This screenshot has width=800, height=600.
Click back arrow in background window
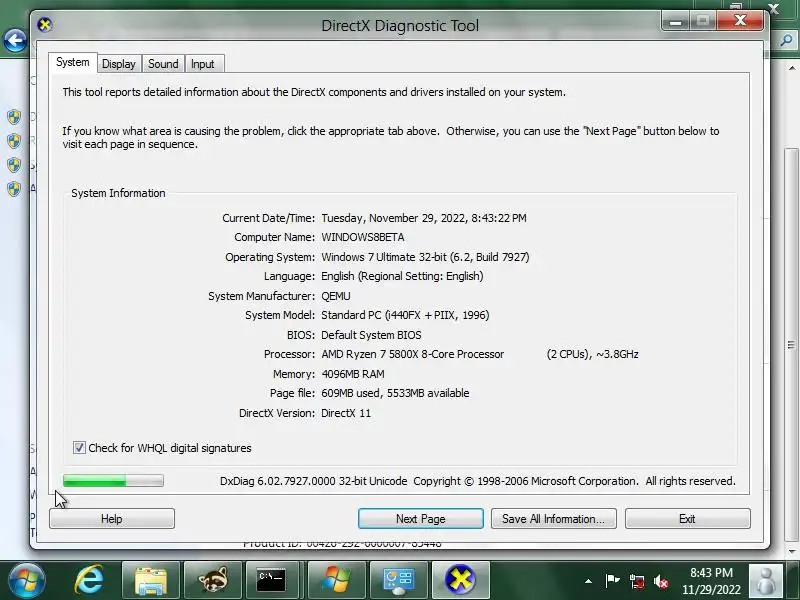click(x=15, y=40)
